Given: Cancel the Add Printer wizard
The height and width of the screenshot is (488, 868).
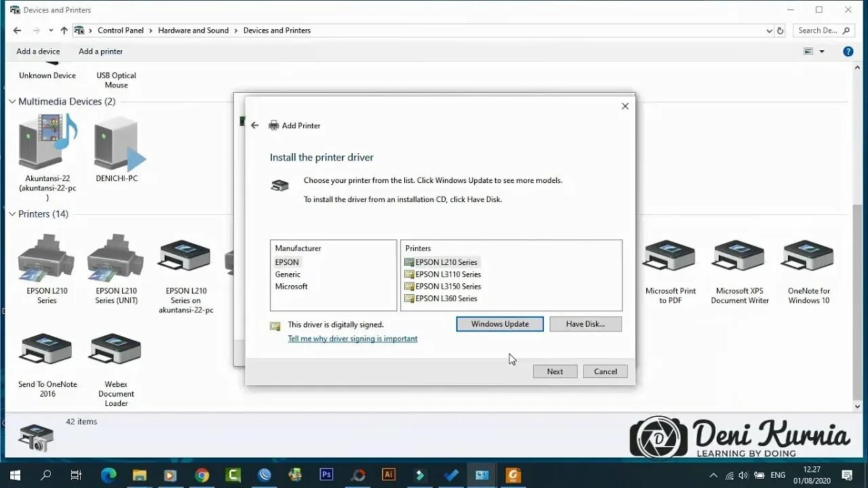Looking at the screenshot, I should coord(606,371).
